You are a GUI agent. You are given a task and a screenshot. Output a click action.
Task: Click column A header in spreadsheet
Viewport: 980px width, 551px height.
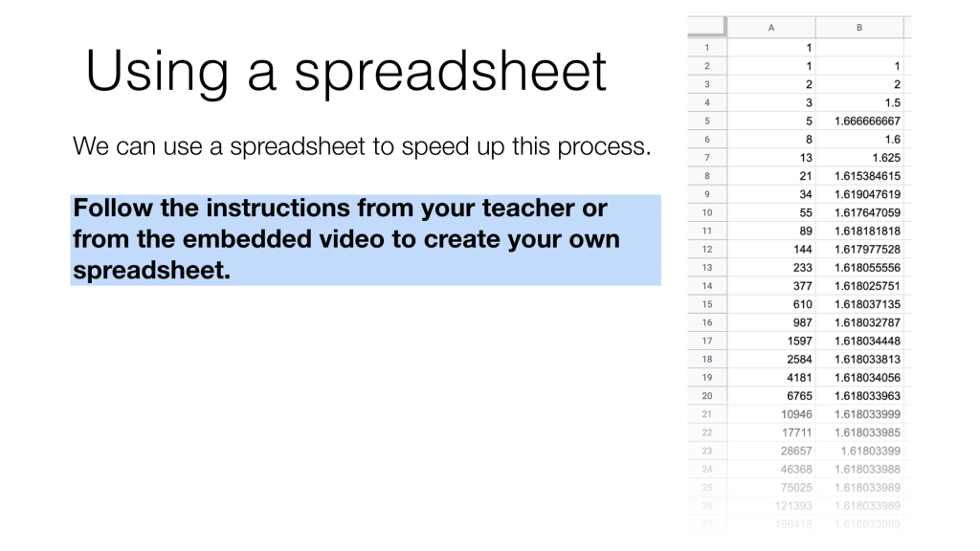point(771,28)
